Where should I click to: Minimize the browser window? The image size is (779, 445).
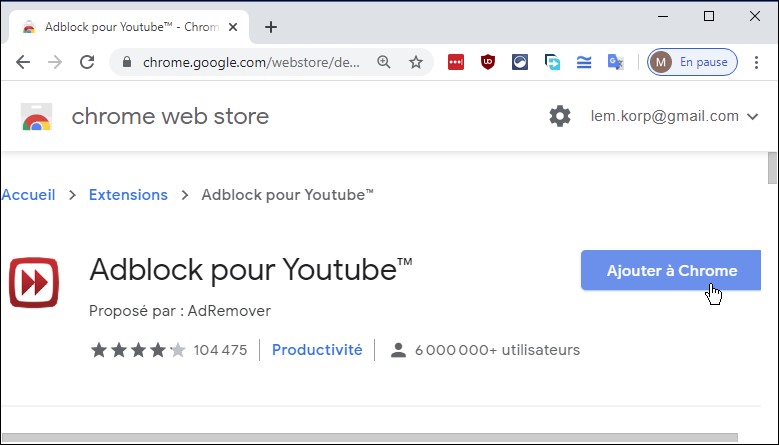pyautogui.click(x=663, y=16)
